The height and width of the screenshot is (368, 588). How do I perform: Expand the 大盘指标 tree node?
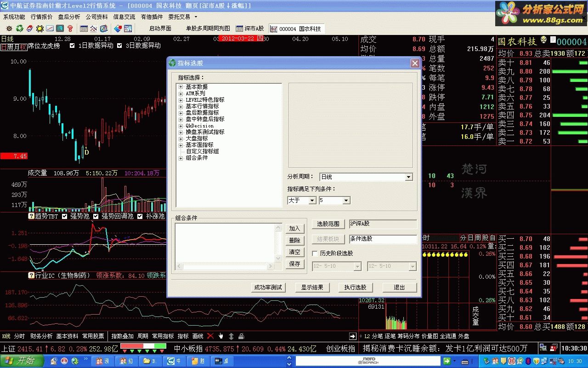click(181, 138)
